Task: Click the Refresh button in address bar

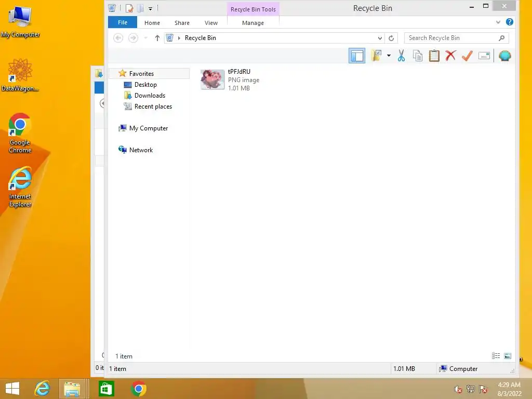Action: tap(391, 38)
